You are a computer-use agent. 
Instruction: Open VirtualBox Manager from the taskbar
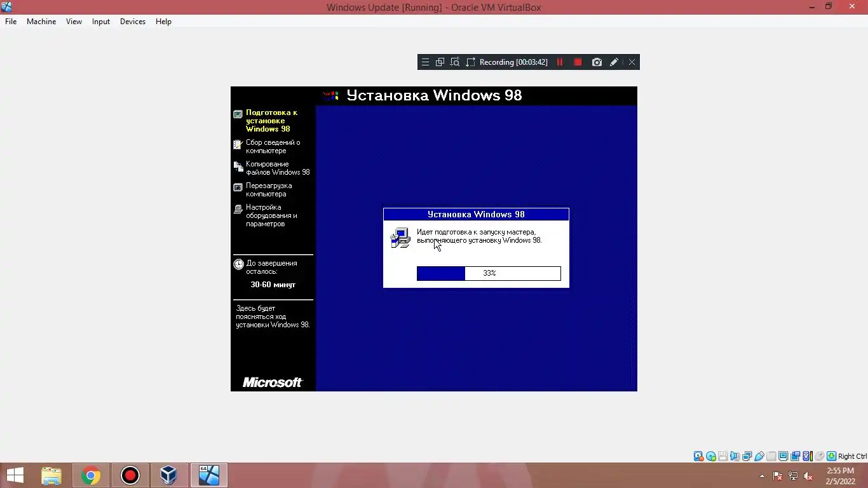(168, 475)
